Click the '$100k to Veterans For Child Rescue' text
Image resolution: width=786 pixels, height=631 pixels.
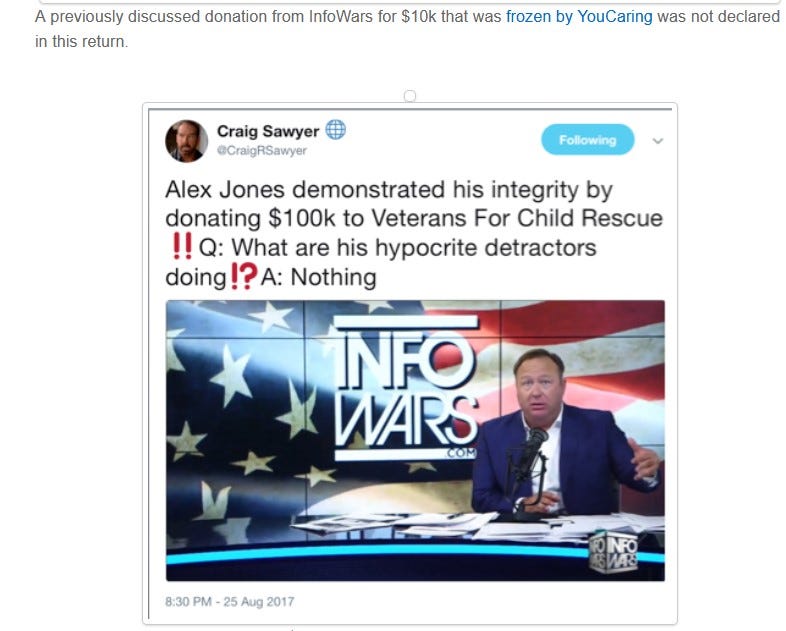click(x=466, y=218)
